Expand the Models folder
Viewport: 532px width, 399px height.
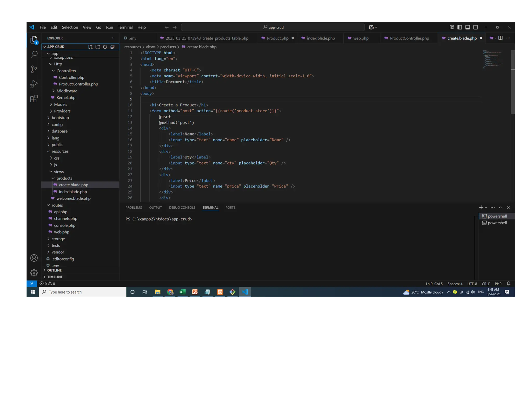pyautogui.click(x=61, y=104)
